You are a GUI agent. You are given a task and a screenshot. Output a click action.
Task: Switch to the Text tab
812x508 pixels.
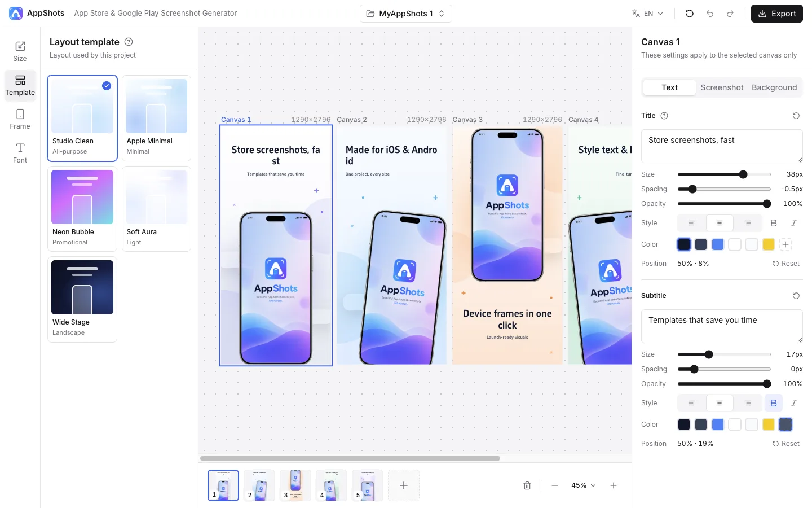(669, 87)
